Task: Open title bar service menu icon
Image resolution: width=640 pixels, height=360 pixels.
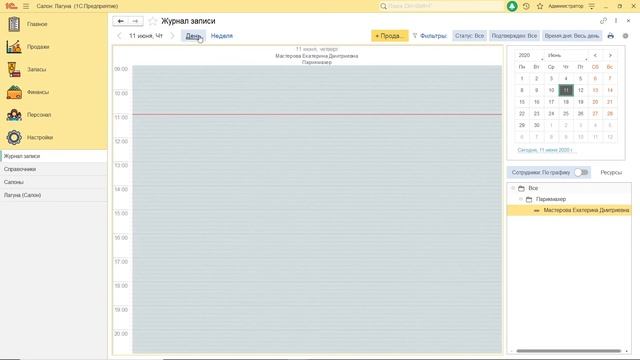Action: (x=592, y=6)
